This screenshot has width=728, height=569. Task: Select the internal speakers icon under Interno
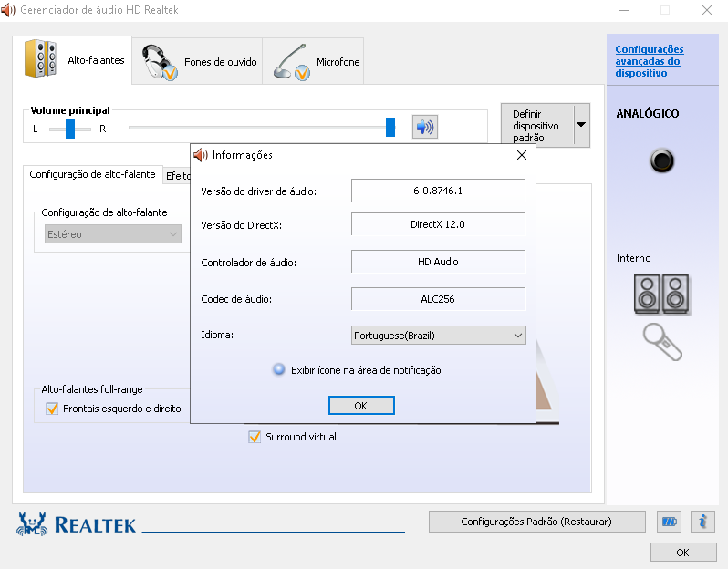point(662,295)
